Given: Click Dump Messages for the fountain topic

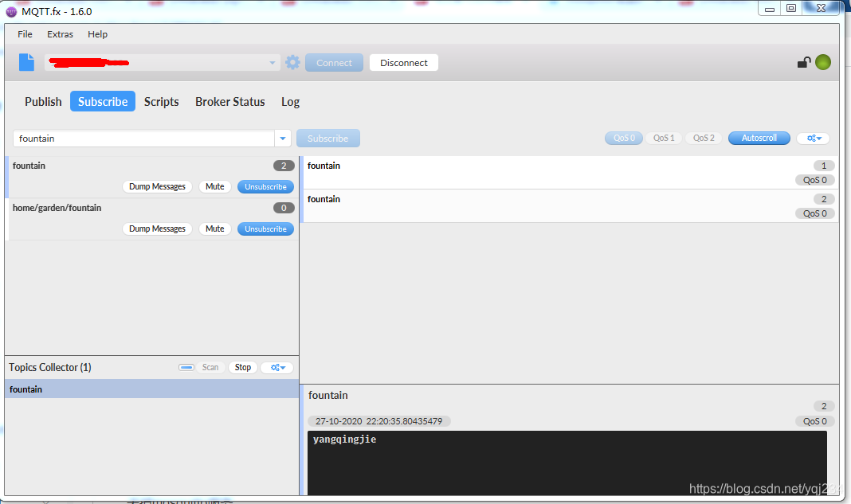Looking at the screenshot, I should 158,186.
